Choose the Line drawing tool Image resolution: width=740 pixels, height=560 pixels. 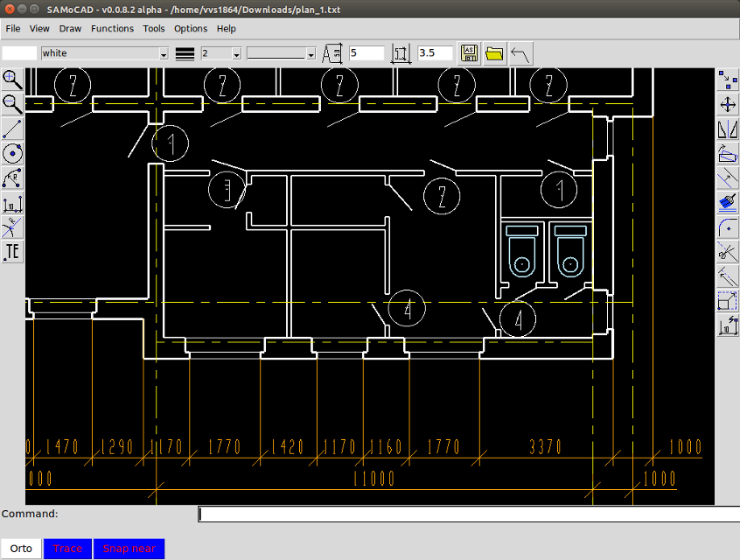tap(12, 129)
